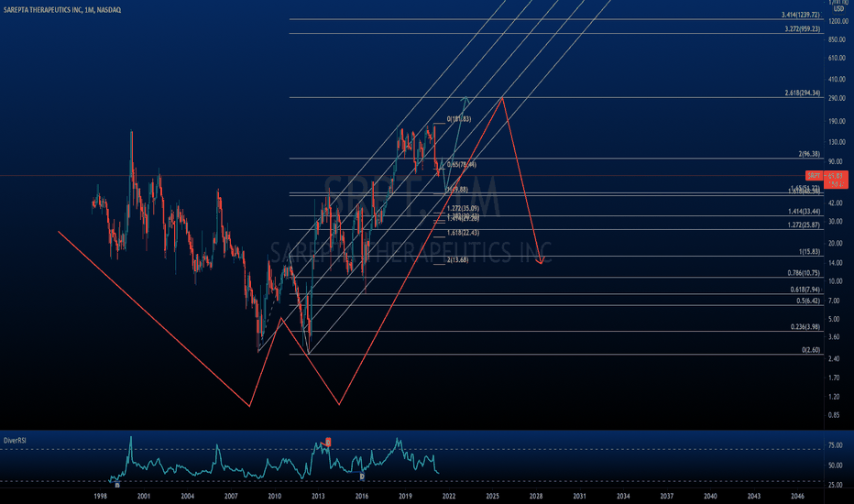Click the 0.65(78.44) retracement label
The height and width of the screenshot is (504, 854).
point(462,165)
